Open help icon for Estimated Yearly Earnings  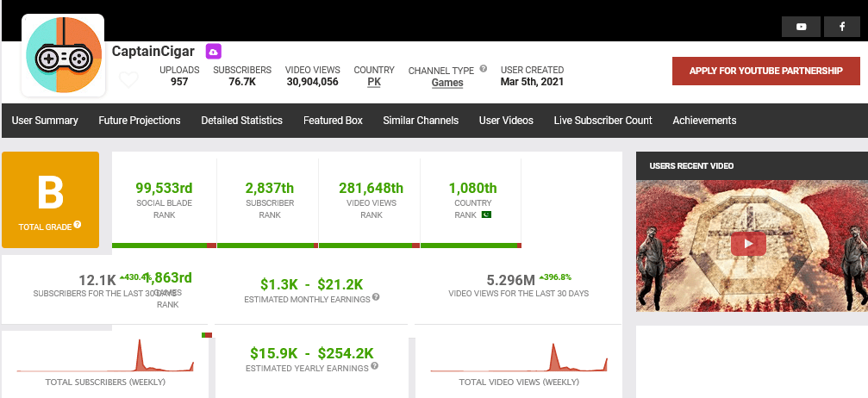click(375, 366)
